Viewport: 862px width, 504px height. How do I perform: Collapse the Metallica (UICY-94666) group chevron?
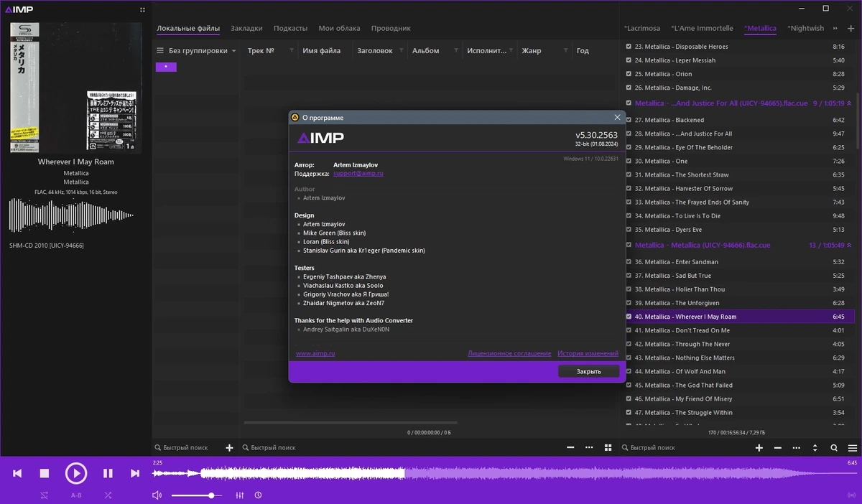click(849, 246)
